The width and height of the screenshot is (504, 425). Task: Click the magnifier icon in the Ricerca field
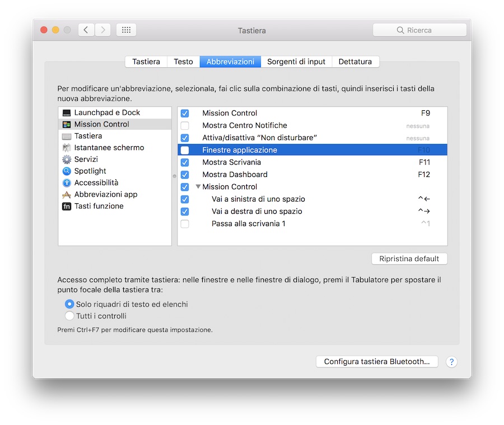point(400,30)
